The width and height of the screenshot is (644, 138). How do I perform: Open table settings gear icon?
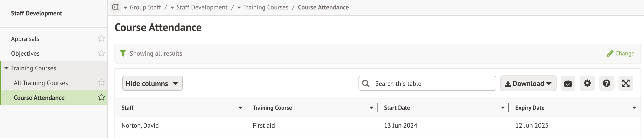tap(587, 83)
